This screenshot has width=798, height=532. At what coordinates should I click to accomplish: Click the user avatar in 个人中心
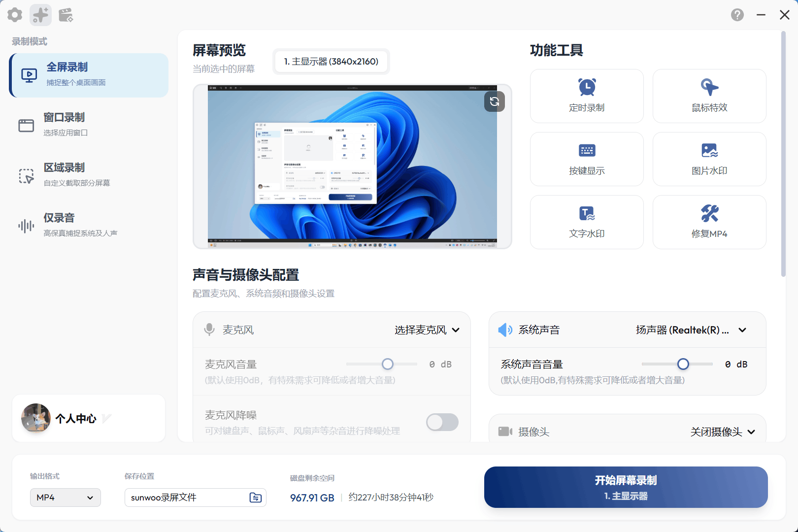[36, 418]
